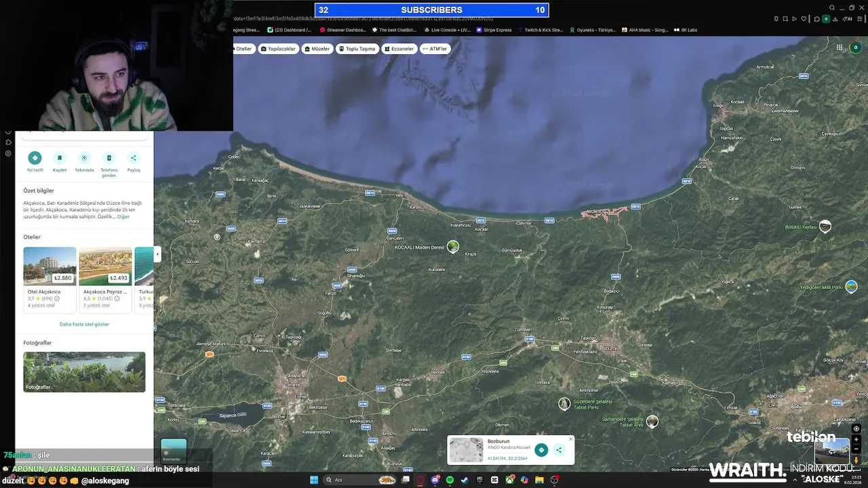Open the Google account avatar
Image resolution: width=868 pixels, height=488 pixels.
856,47
